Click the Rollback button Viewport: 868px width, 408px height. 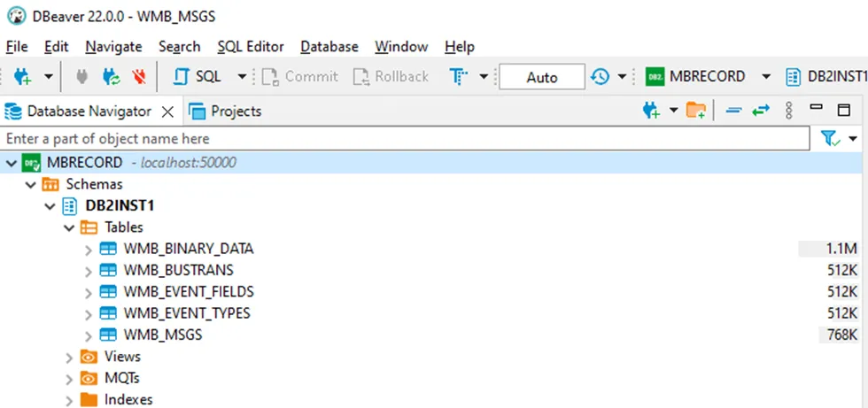(x=391, y=76)
